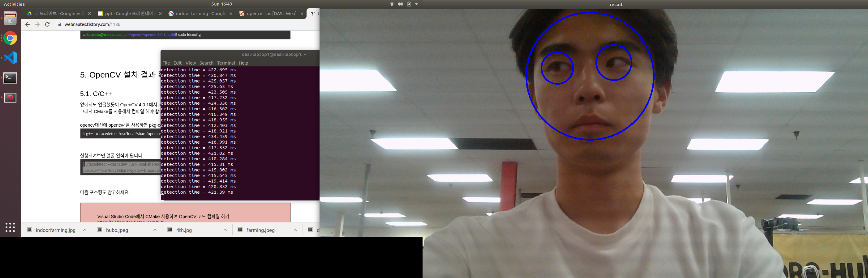Go forward in Chrome

pos(37,24)
